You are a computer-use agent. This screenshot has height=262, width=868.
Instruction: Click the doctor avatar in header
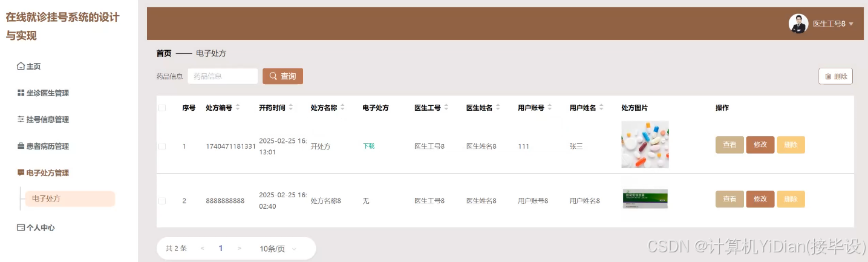pos(798,24)
